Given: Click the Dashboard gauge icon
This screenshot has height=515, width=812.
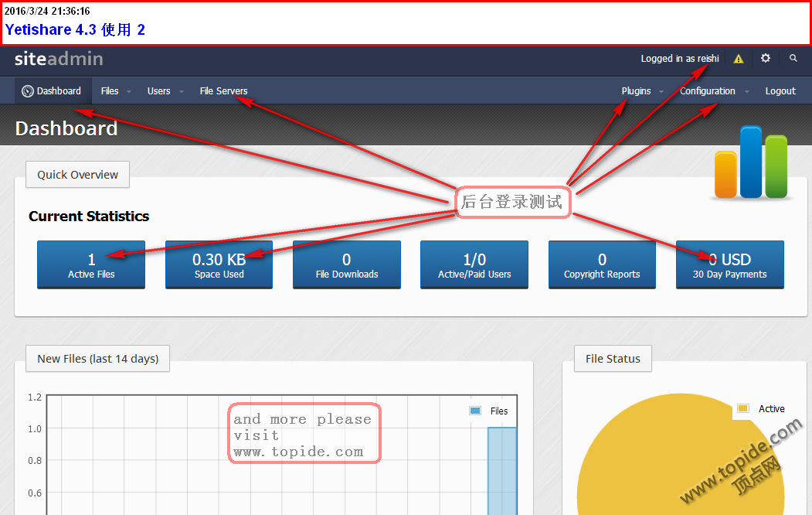Looking at the screenshot, I should pyautogui.click(x=28, y=91).
